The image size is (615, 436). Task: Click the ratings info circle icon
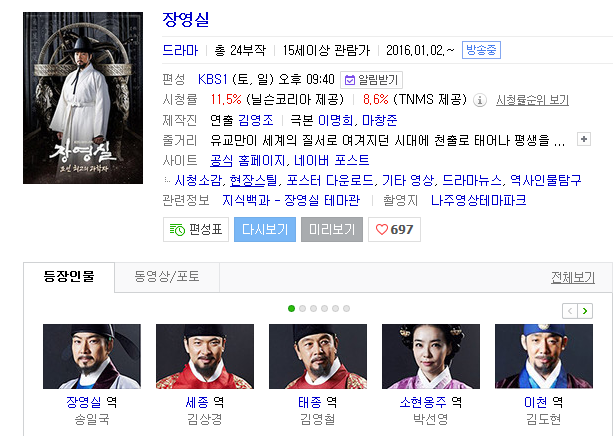click(479, 100)
